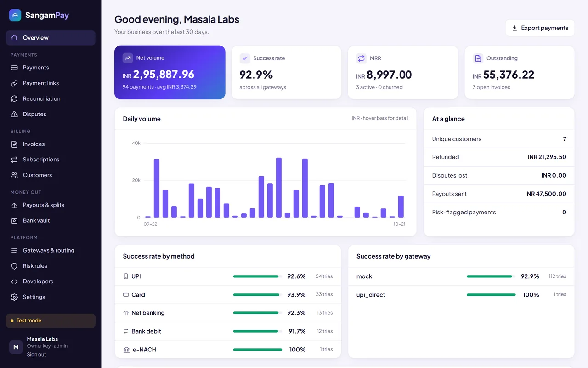Screen dimensions: 588x368
Task: Click the Net volume trend icon
Action: coord(128,58)
